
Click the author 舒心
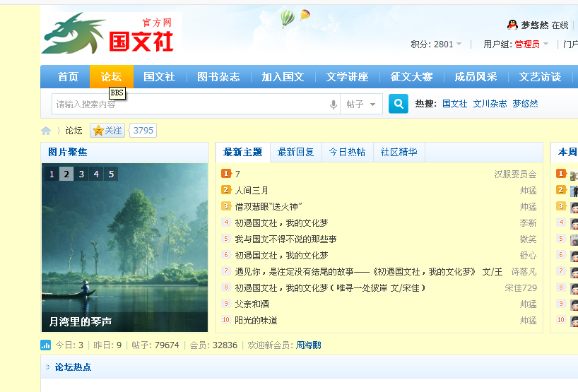529,255
